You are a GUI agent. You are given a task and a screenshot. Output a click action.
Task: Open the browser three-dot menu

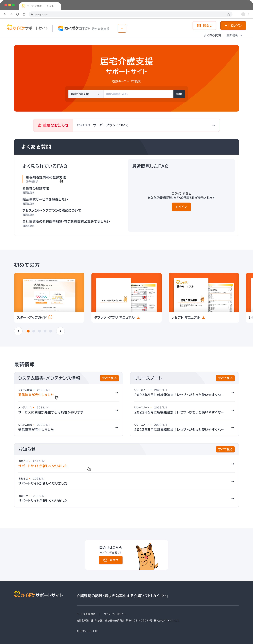coord(248,14)
